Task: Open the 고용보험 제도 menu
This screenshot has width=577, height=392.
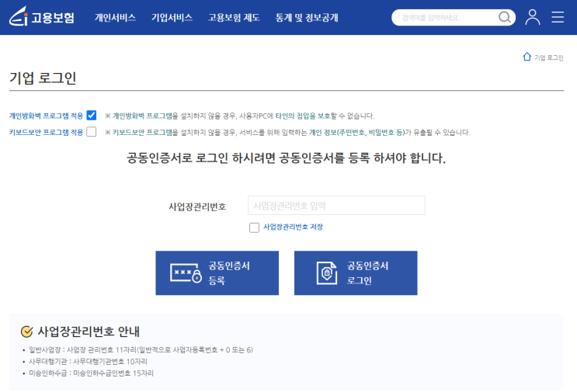Action: 234,18
